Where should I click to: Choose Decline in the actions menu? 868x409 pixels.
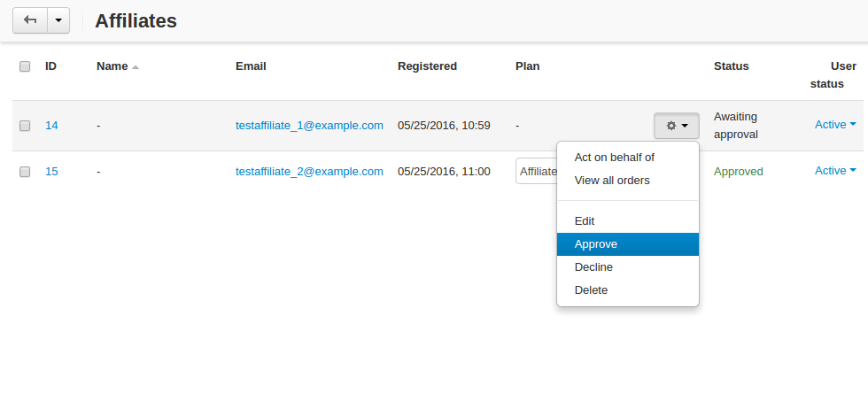click(593, 267)
